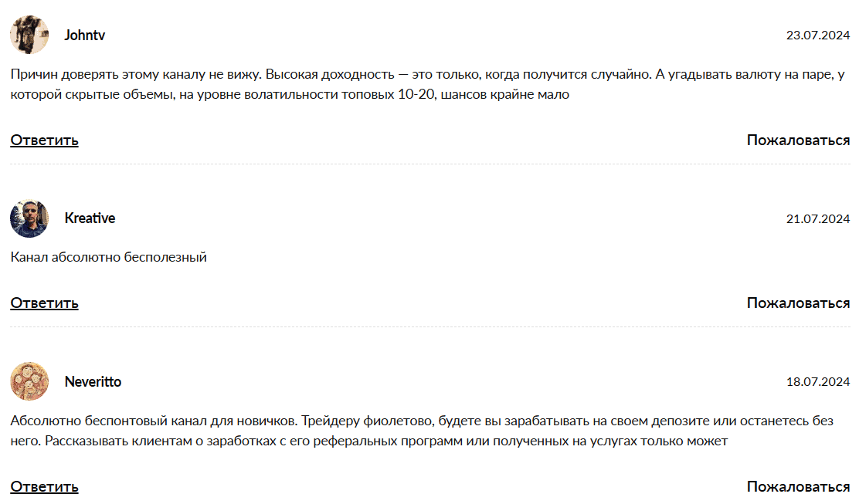Report Neveritto's review using Пожаловаться
Image resolution: width=859 pixels, height=504 pixels.
point(798,486)
